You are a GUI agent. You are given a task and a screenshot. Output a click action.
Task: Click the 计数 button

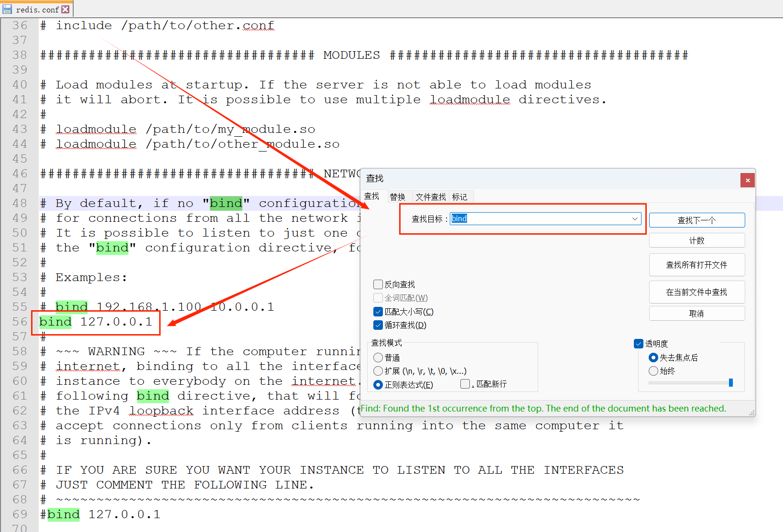(696, 240)
